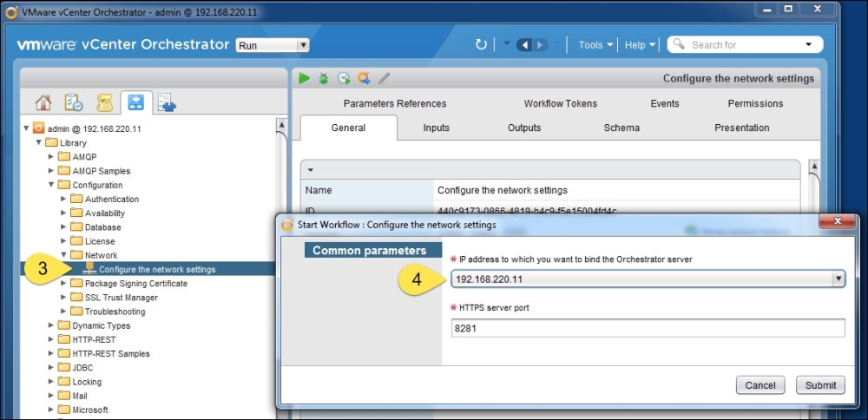
Task: Select the AMQP Samples folder
Action: [102, 171]
